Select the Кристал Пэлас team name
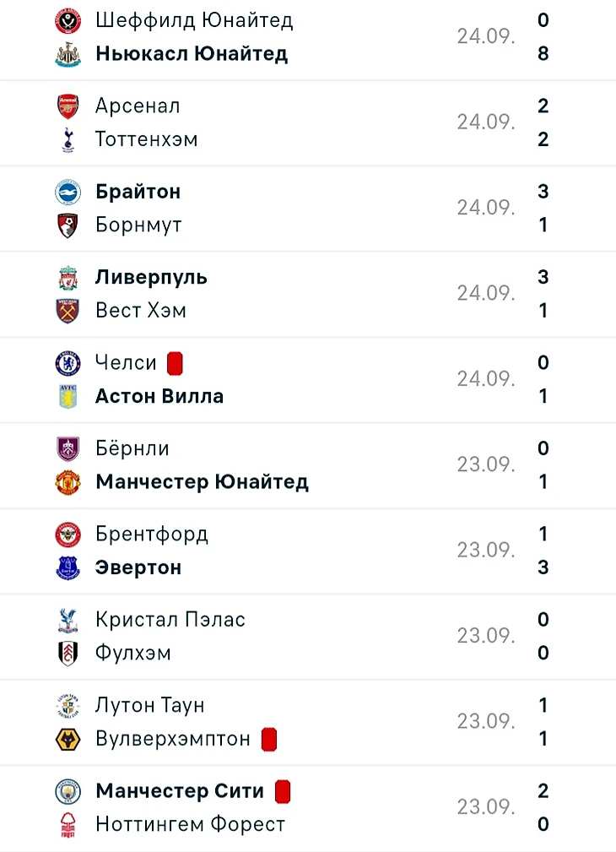The height and width of the screenshot is (852, 616). pyautogui.click(x=170, y=620)
